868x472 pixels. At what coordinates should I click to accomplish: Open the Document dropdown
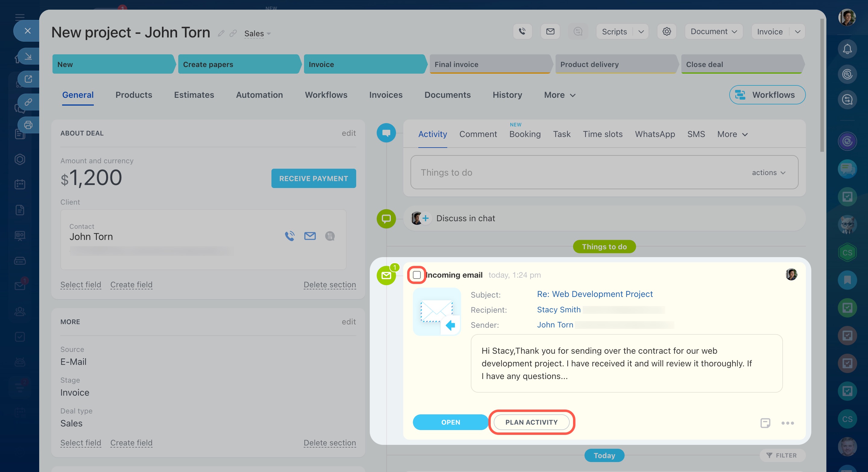pos(714,31)
